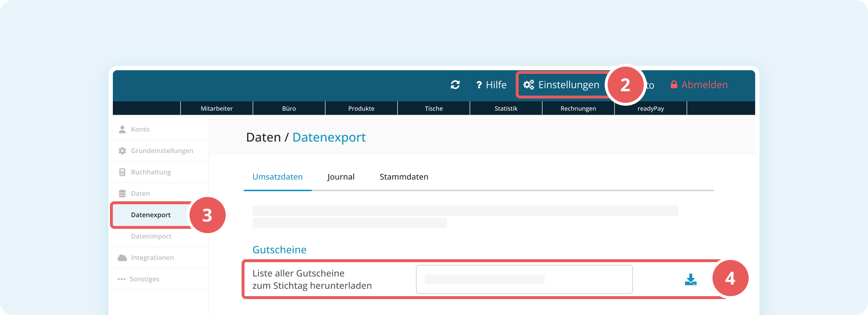Click the refresh sync icon

click(x=455, y=85)
